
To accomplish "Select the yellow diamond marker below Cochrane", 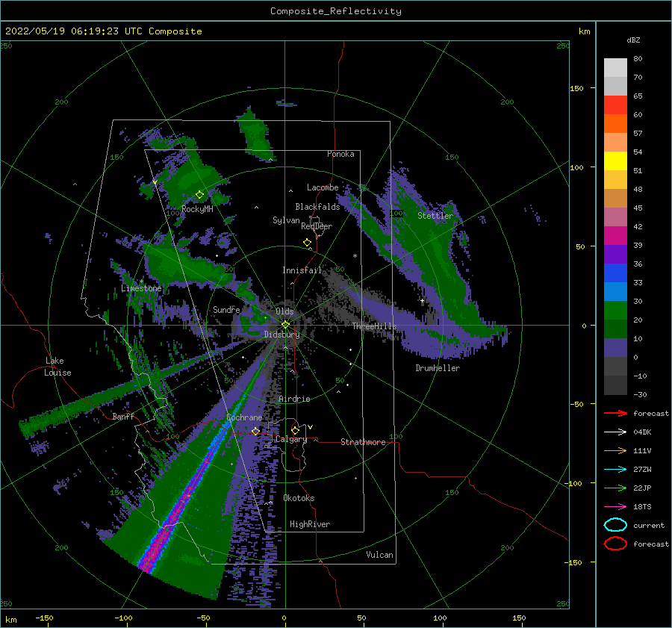I will coord(255,431).
